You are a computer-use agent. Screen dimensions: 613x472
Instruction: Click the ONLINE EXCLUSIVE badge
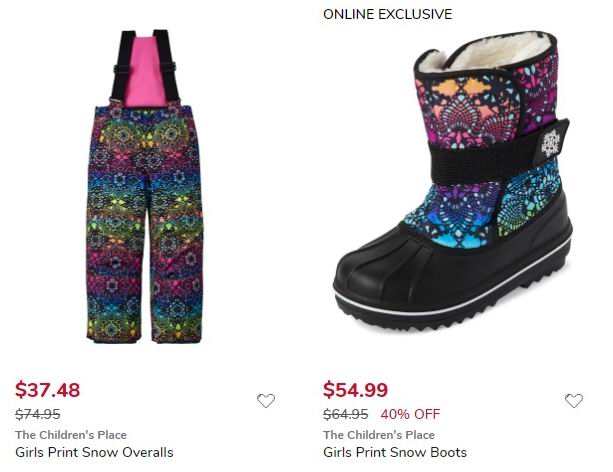pyautogui.click(x=387, y=14)
